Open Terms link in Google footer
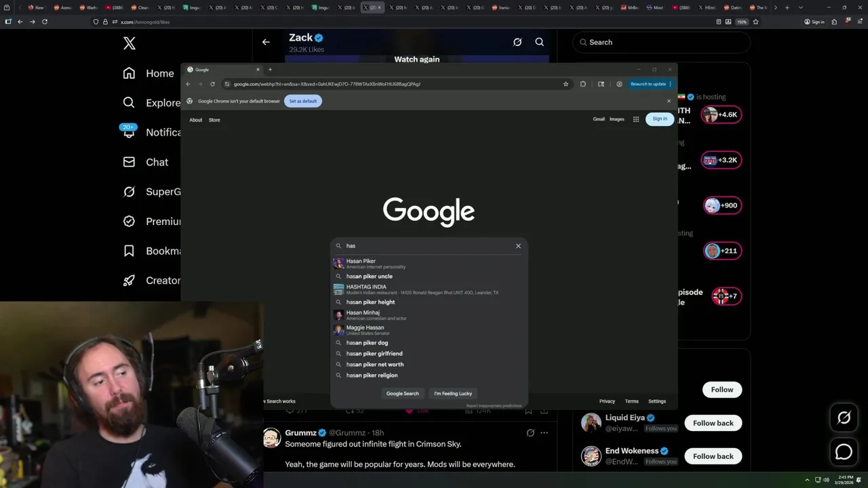Viewport: 868px width, 488px height. click(x=631, y=401)
